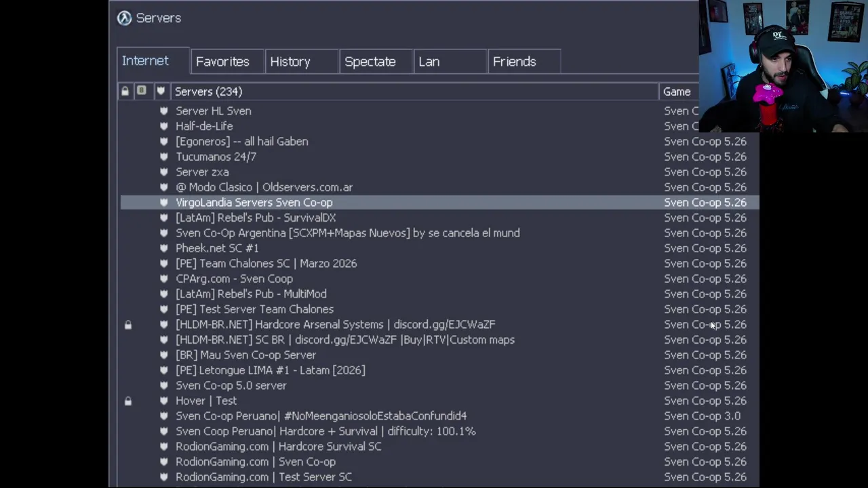Sort by the password lock column header
Image resolution: width=868 pixels, height=488 pixels.
tap(125, 91)
